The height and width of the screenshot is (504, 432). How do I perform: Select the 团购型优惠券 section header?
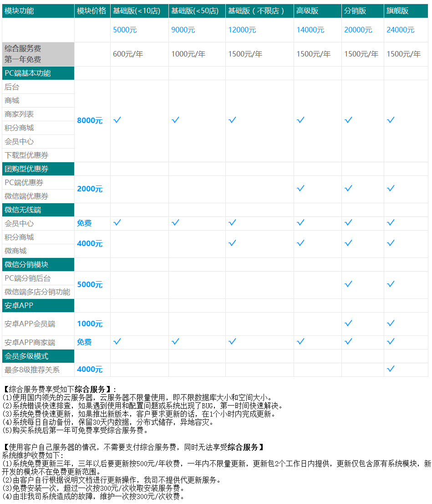pyautogui.click(x=38, y=169)
